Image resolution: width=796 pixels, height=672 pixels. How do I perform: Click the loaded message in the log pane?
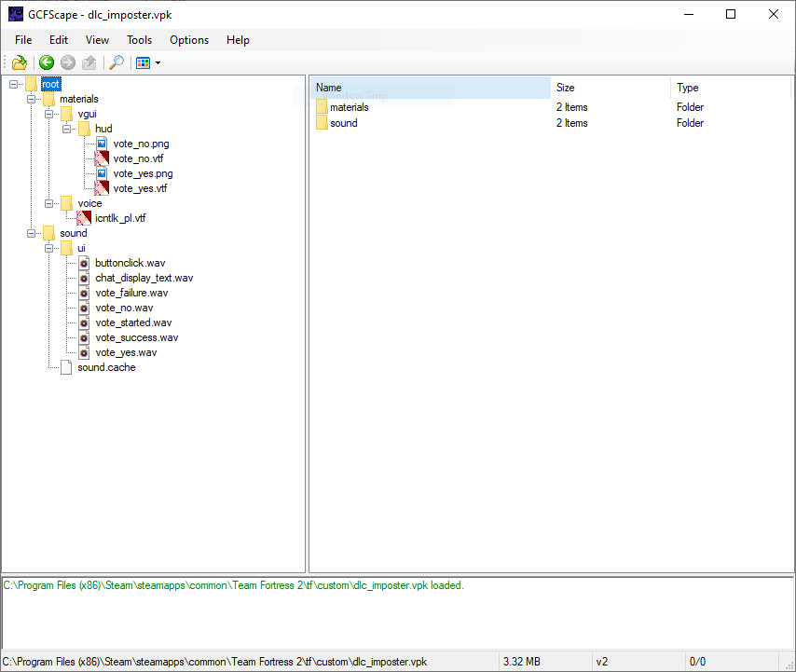click(x=234, y=585)
